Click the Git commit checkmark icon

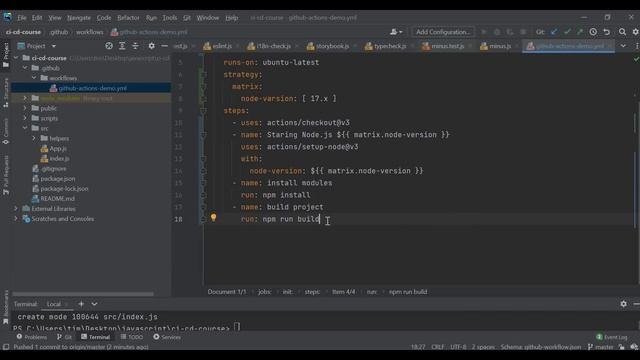pos(567,32)
